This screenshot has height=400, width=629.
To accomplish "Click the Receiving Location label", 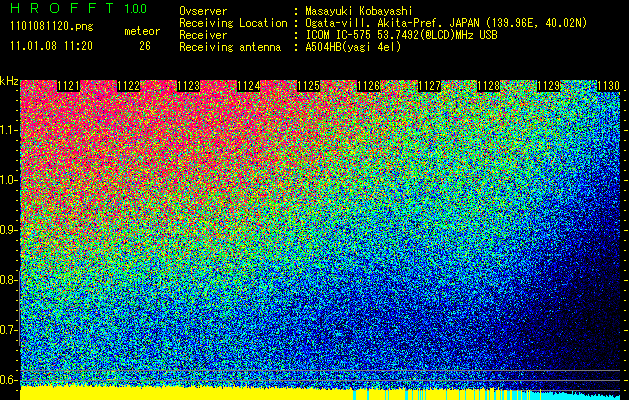I will coord(233,23).
